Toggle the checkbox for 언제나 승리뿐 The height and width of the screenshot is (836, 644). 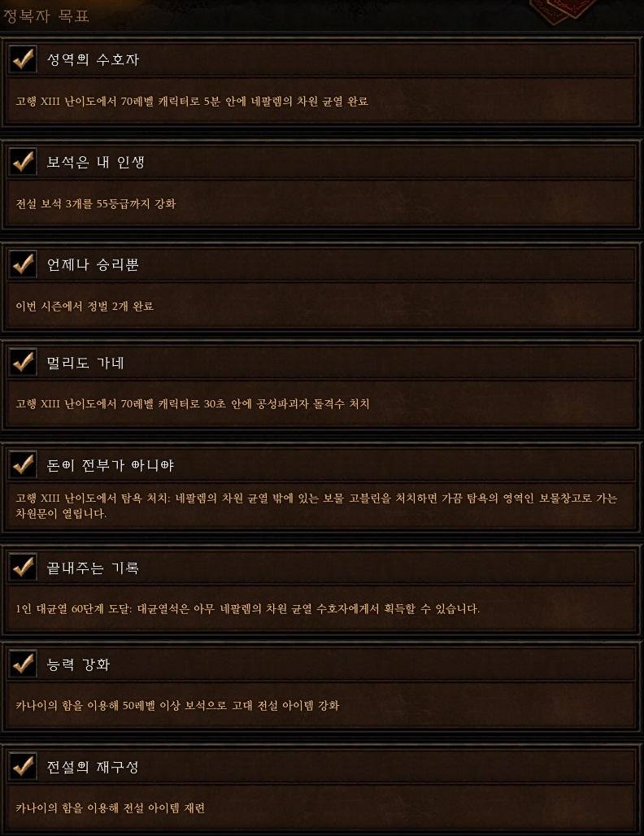tap(23, 264)
